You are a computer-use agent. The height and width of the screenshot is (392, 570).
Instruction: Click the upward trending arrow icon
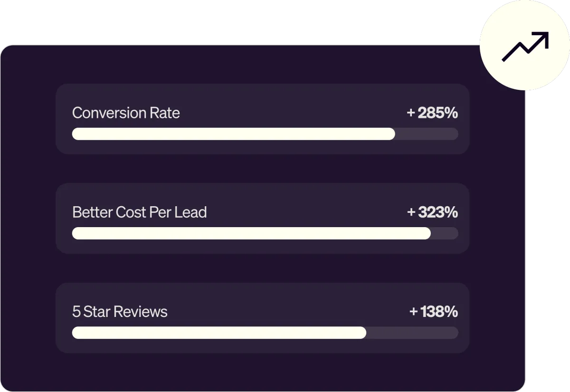click(525, 46)
